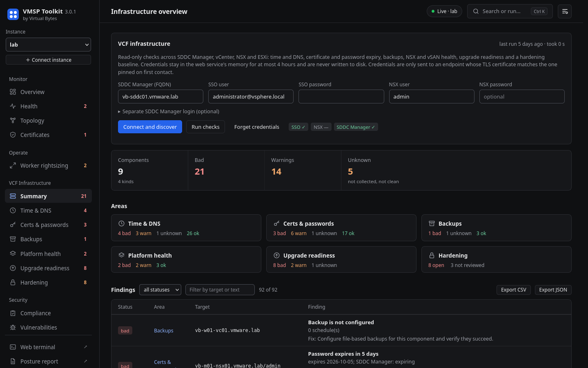
Task: Select Worker rightsizing in sidebar
Action: (48, 166)
